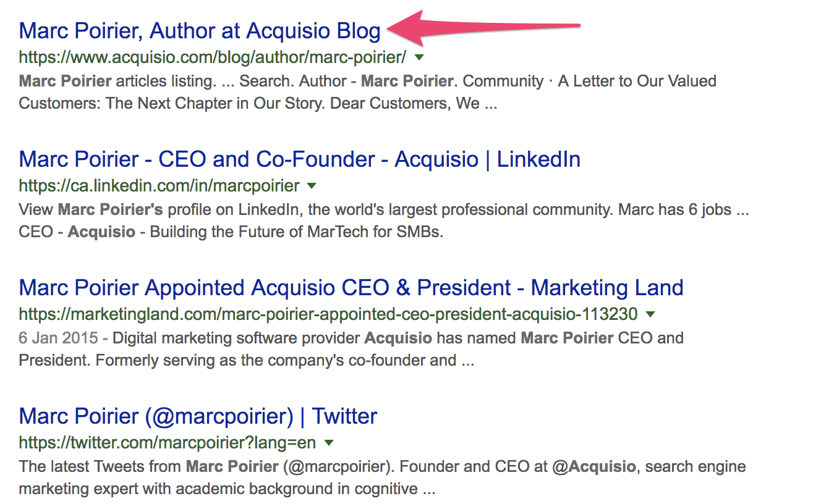Click the green acquisio.com blog author URL

tap(212, 57)
